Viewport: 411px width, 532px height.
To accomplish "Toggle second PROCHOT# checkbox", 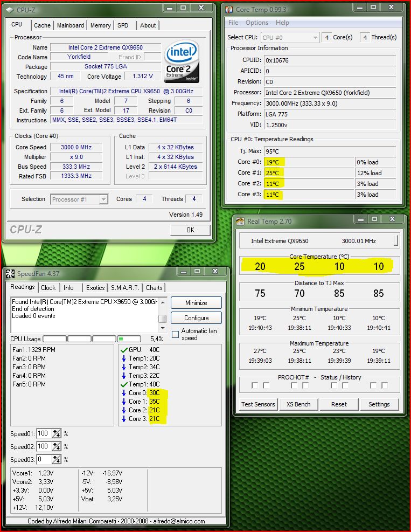I will tap(266, 385).
